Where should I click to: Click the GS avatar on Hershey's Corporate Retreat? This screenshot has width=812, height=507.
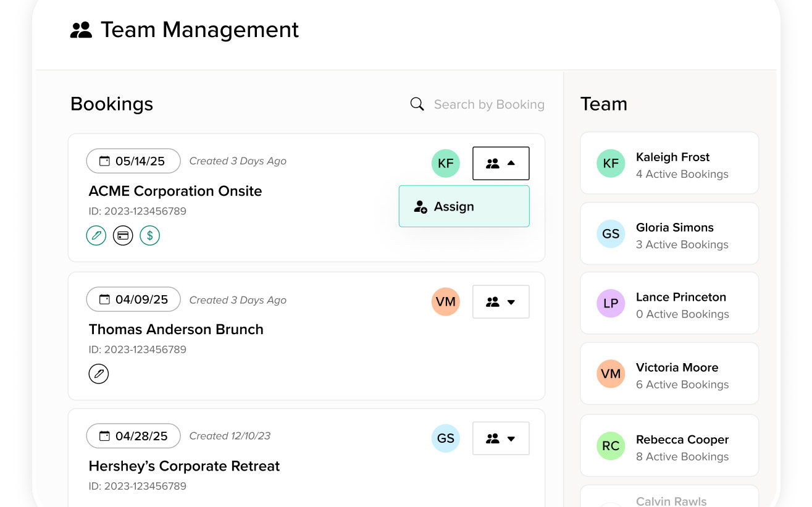446,438
